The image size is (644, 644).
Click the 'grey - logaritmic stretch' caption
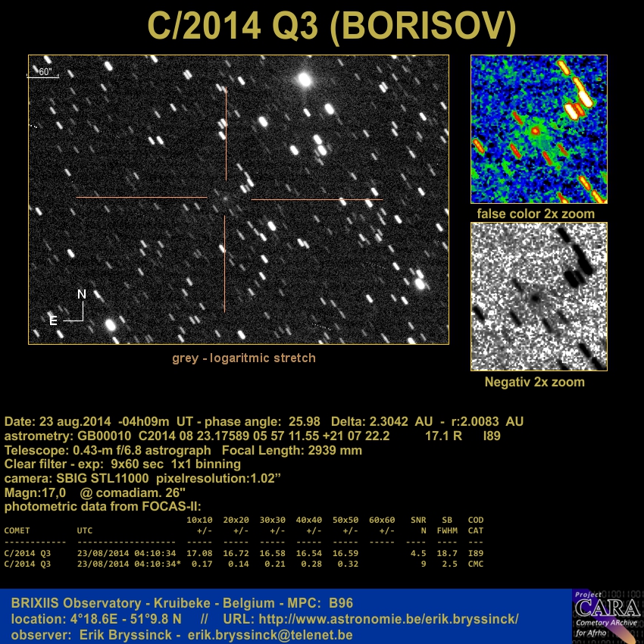coord(243,358)
